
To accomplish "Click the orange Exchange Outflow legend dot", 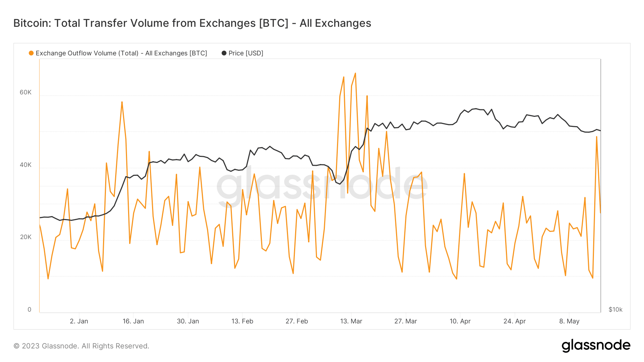I will click(31, 53).
